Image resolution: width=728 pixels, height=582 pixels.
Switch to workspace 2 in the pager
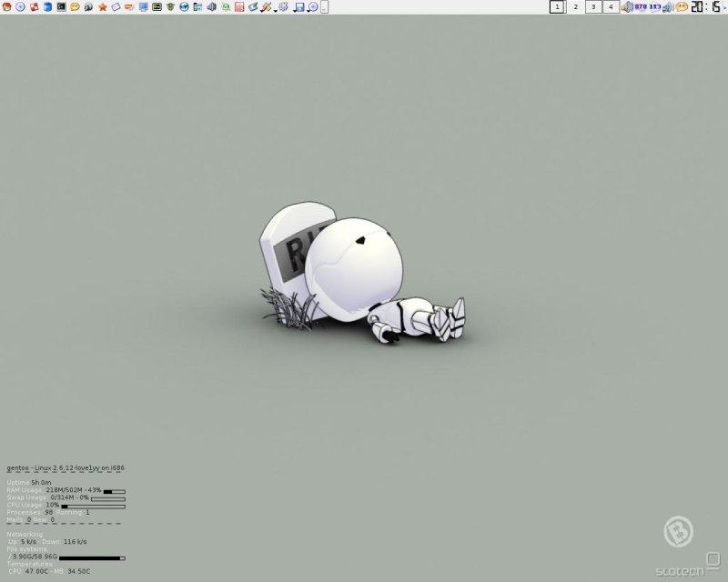click(576, 6)
